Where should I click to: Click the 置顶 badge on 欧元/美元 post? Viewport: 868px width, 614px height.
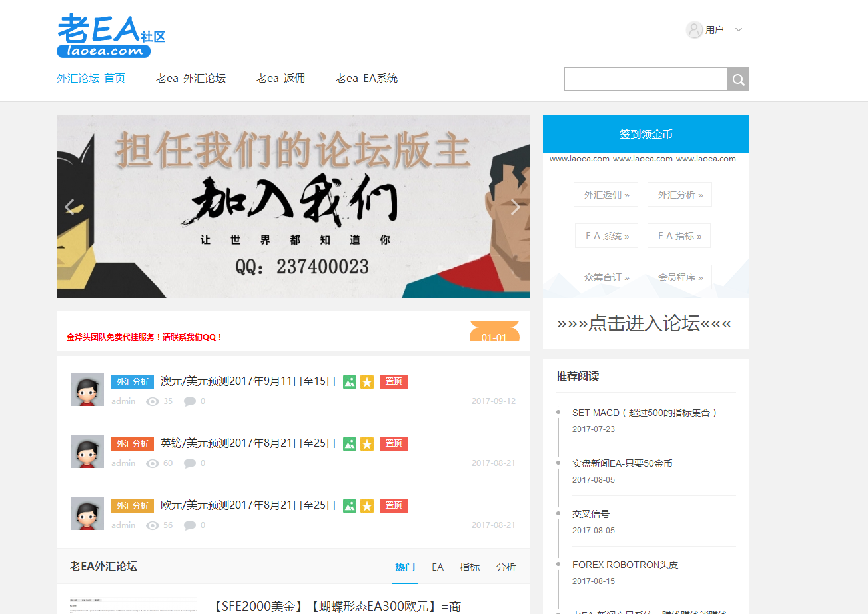[x=394, y=505]
